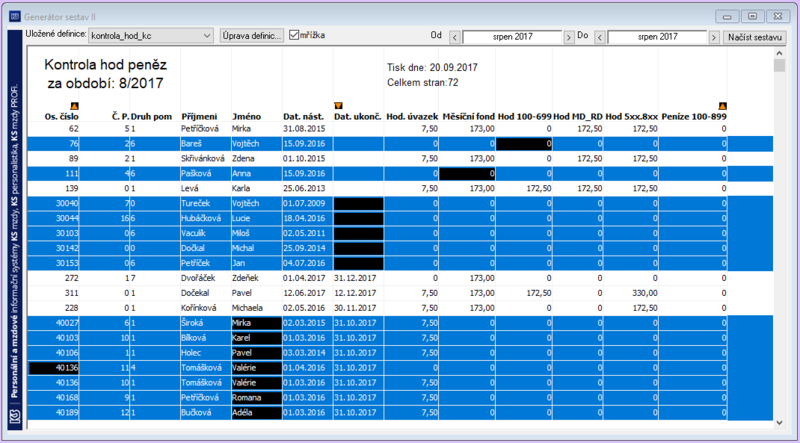
Task: Click the 12.12.2017 end date cell
Action: [x=358, y=293]
